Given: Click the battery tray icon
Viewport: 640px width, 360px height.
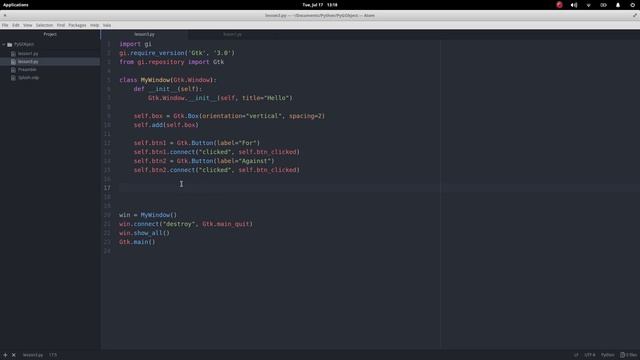Looking at the screenshot, I should (x=603, y=5).
